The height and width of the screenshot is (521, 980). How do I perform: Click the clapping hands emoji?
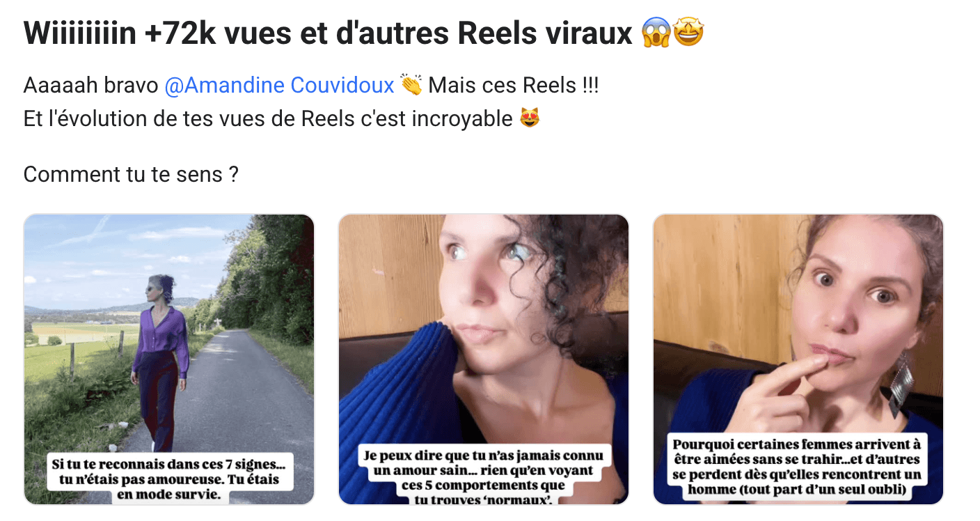(x=411, y=85)
